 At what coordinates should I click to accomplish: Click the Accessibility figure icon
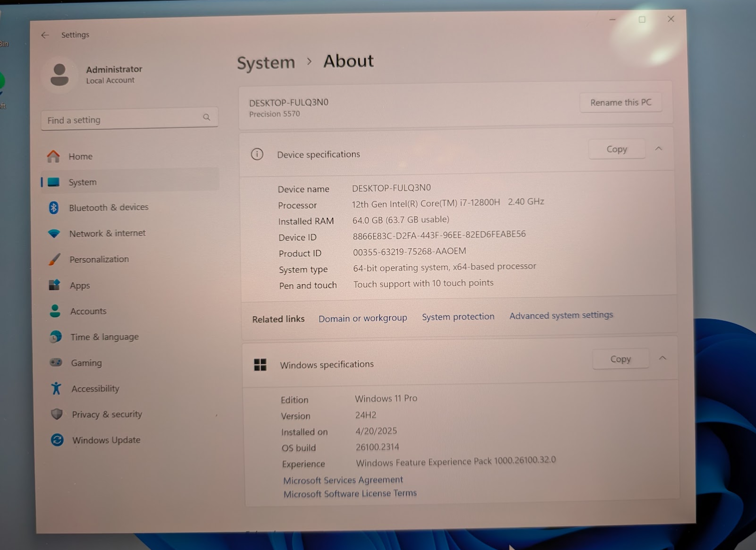(56, 389)
